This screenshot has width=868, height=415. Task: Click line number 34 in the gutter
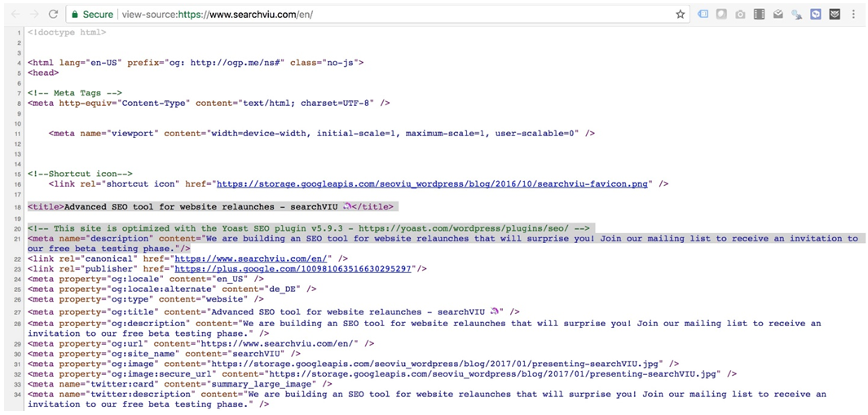(17, 395)
